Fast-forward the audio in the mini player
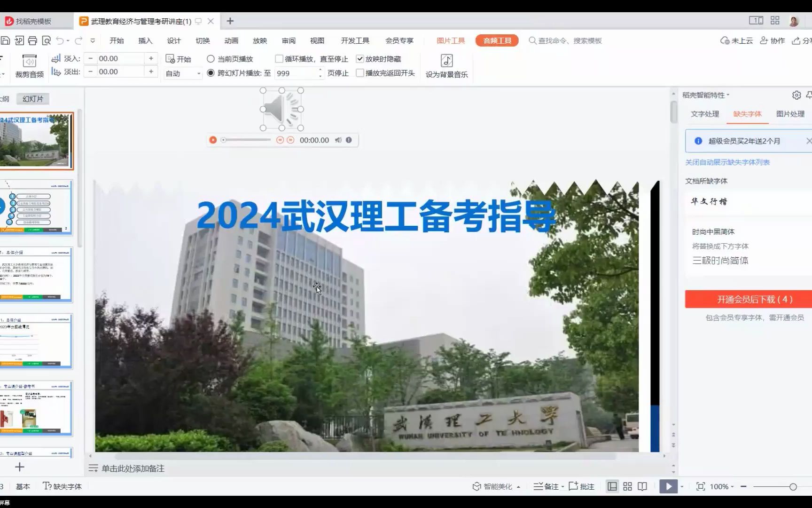The height and width of the screenshot is (508, 812). (290, 140)
